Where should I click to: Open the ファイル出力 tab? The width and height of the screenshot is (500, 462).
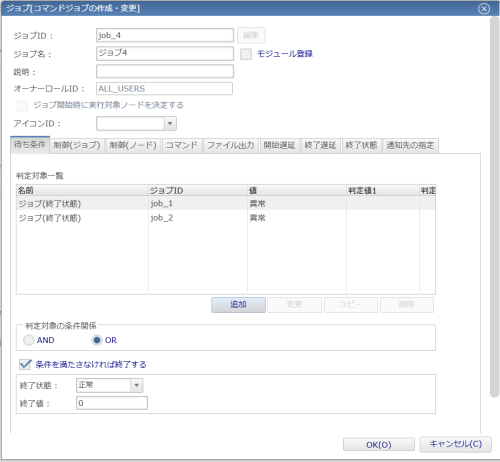coord(231,145)
